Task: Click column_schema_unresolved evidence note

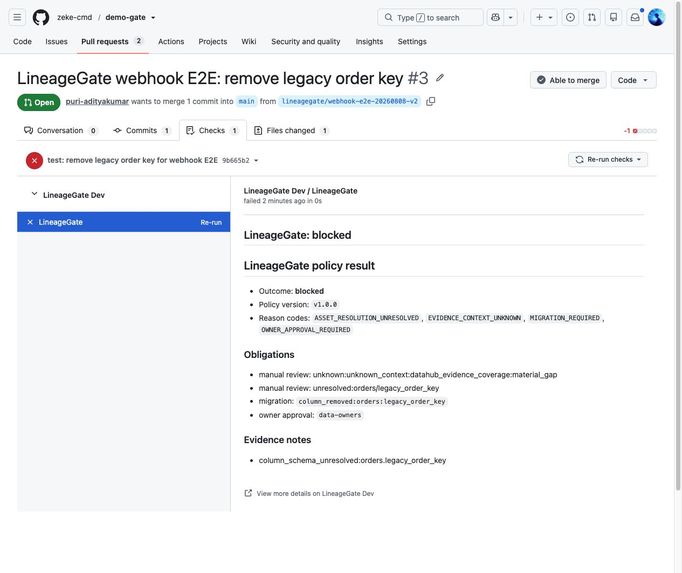Action: coord(352,460)
